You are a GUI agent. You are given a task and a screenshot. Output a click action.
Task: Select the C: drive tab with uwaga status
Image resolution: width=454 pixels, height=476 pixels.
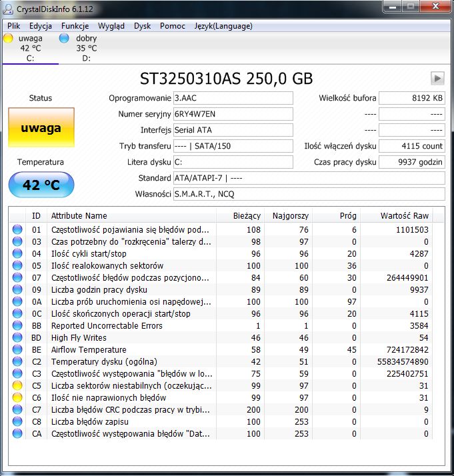click(31, 48)
